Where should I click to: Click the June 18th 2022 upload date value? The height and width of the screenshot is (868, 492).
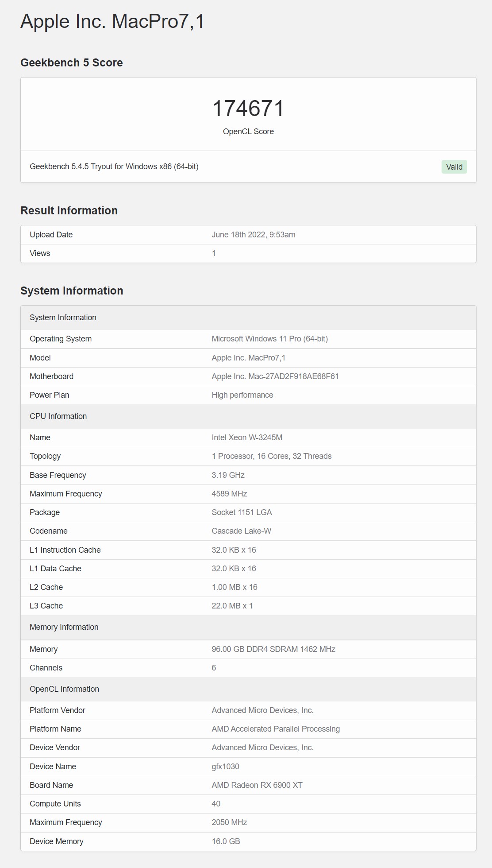click(x=254, y=235)
